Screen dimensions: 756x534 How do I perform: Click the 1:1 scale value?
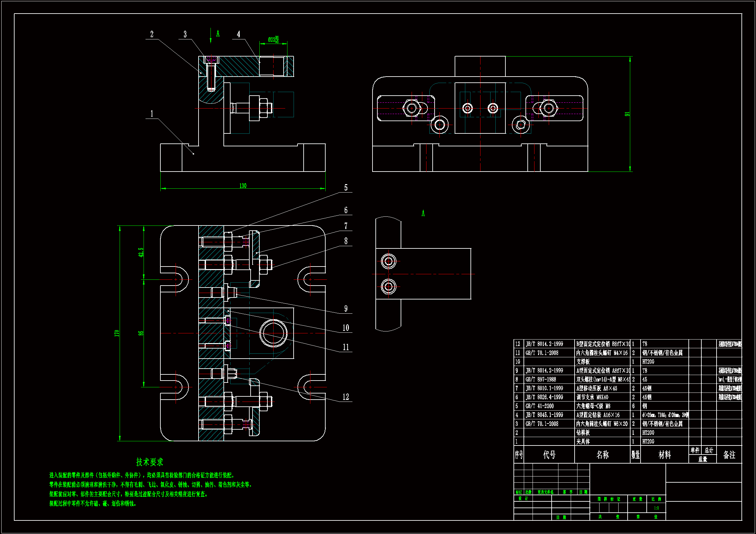[x=656, y=508]
